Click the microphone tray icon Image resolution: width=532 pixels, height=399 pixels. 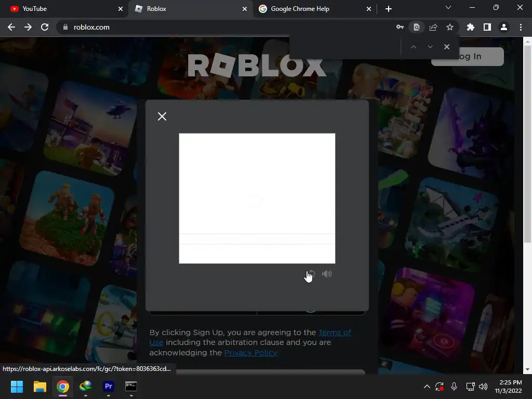454,387
